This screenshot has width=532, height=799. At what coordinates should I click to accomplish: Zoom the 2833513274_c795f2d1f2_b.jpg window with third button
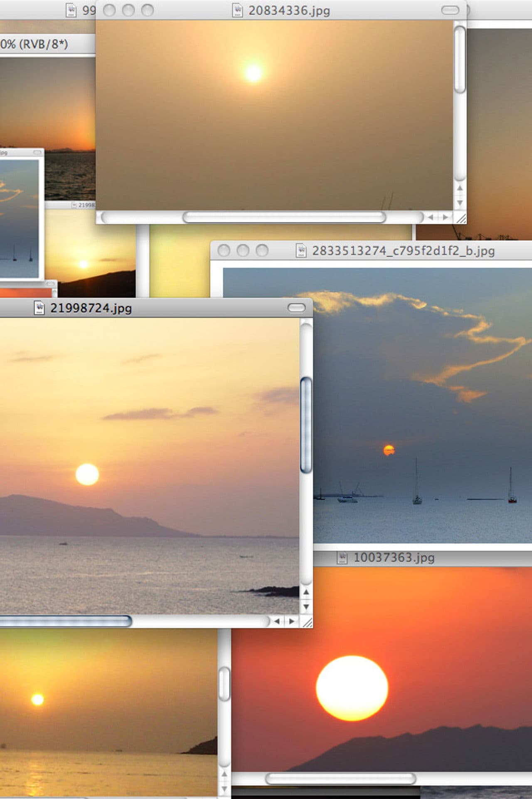coord(262,251)
